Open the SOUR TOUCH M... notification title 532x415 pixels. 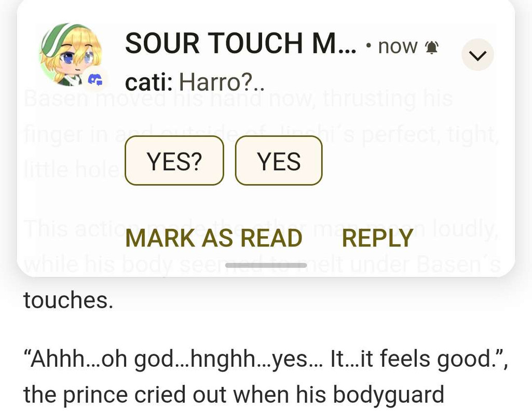[x=241, y=44]
